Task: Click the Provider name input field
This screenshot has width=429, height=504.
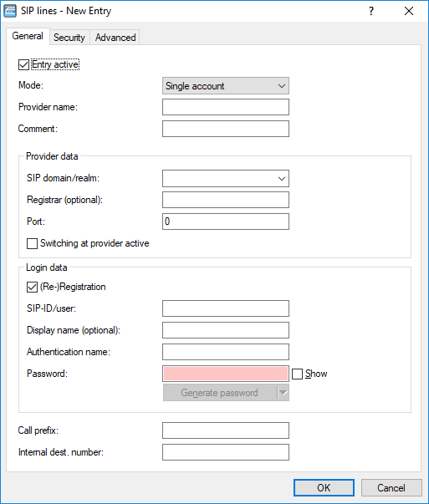Action: point(226,107)
